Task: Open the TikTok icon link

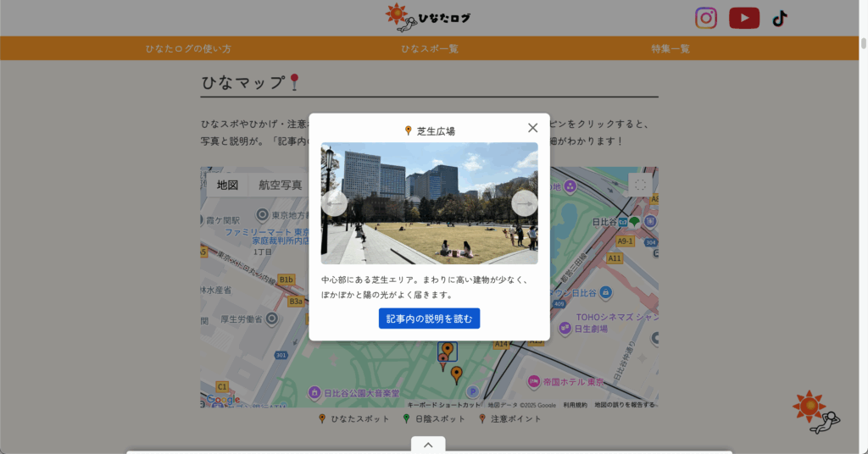Action: click(x=780, y=19)
